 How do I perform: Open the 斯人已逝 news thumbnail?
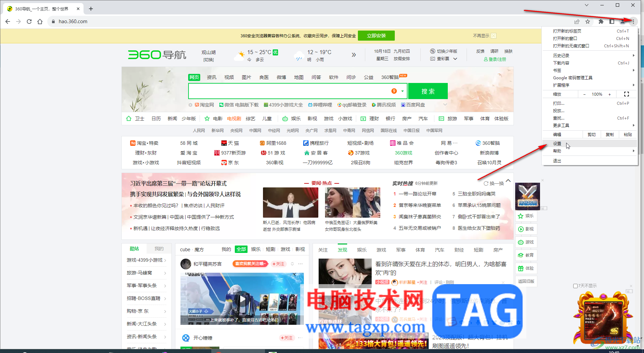(x=290, y=203)
